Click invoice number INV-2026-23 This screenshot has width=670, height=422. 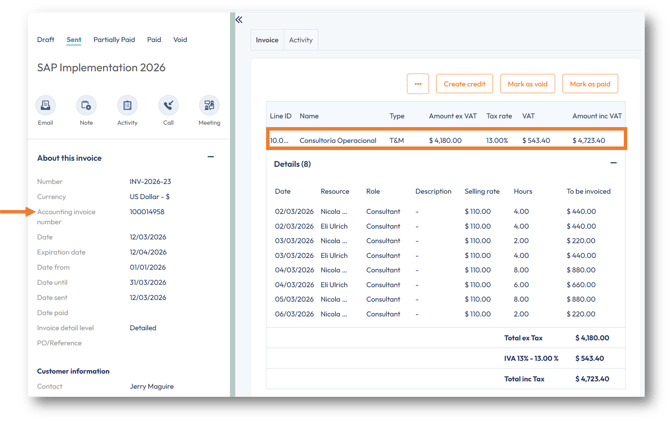click(150, 182)
